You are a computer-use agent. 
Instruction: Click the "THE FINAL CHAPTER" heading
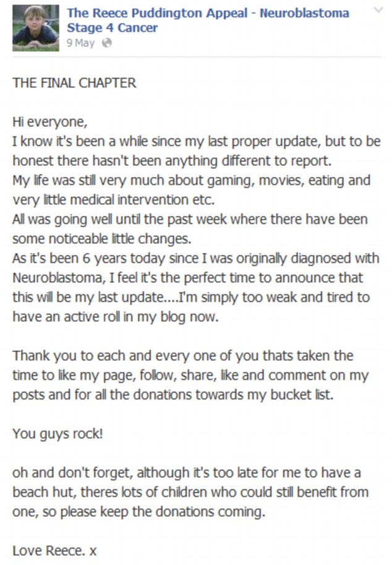(x=75, y=84)
